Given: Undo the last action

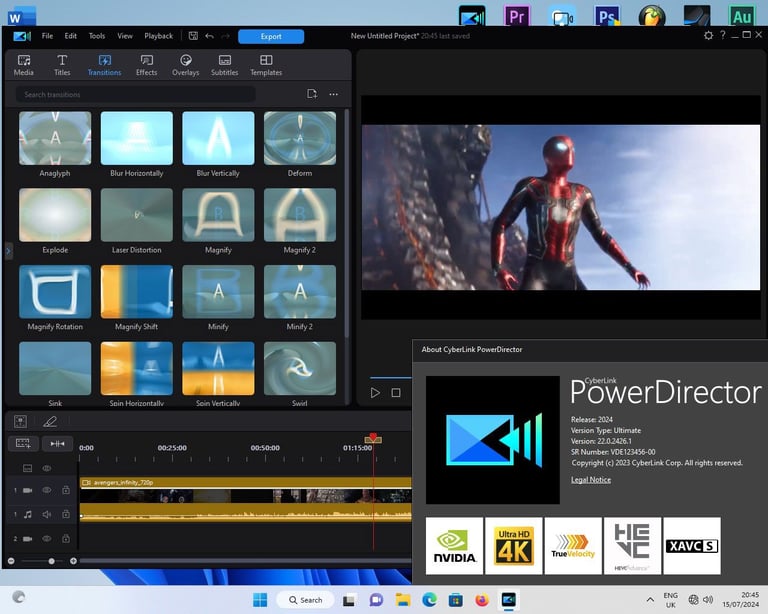Looking at the screenshot, I should click(x=210, y=36).
